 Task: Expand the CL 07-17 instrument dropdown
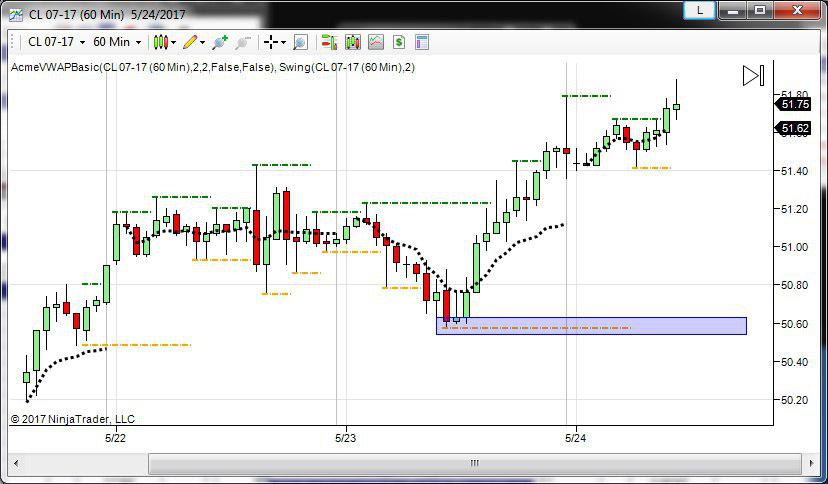point(55,42)
